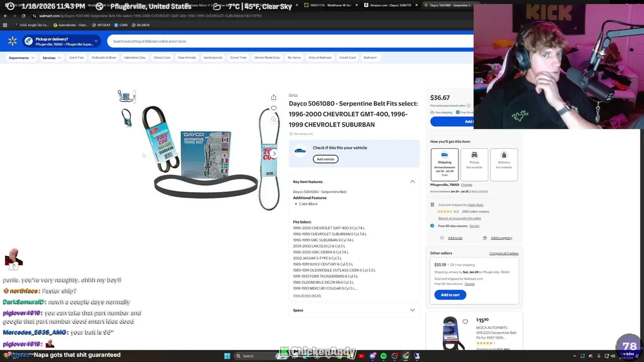Share this product via the share icon
Image resolution: width=644 pixels, height=362 pixels.
pos(274,97)
